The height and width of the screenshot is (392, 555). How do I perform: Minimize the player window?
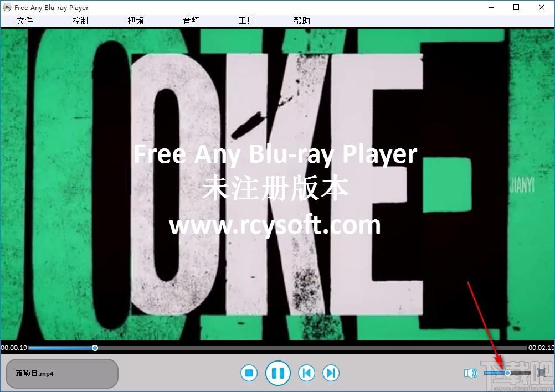(x=491, y=7)
